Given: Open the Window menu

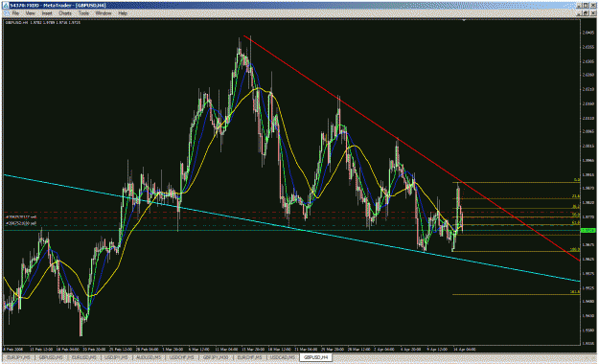Looking at the screenshot, I should (x=104, y=13).
